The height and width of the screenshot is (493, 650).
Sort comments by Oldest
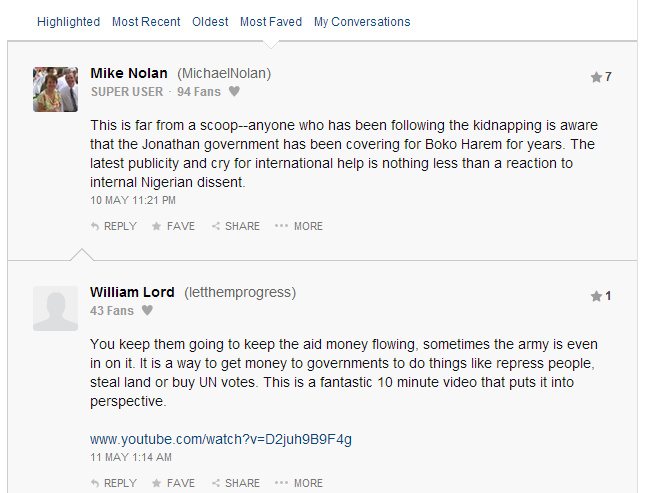pos(210,22)
